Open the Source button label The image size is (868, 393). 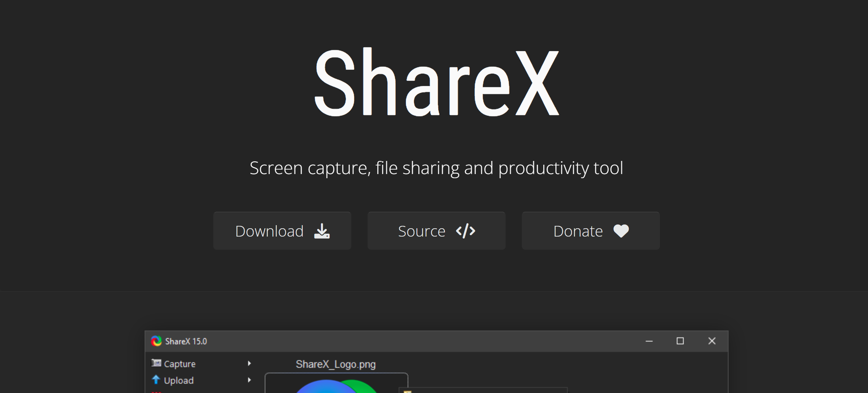tap(421, 231)
